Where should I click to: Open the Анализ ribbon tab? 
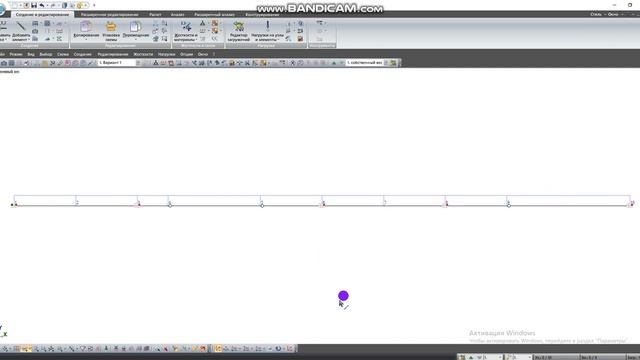coord(177,15)
